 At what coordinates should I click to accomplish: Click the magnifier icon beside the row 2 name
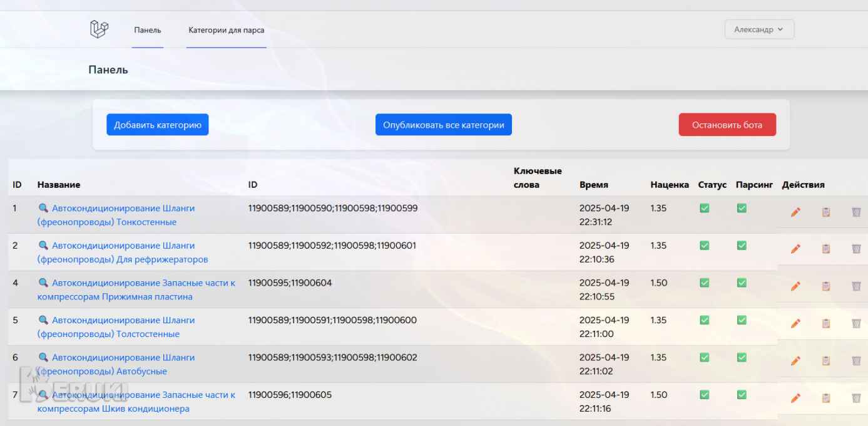tap(43, 246)
